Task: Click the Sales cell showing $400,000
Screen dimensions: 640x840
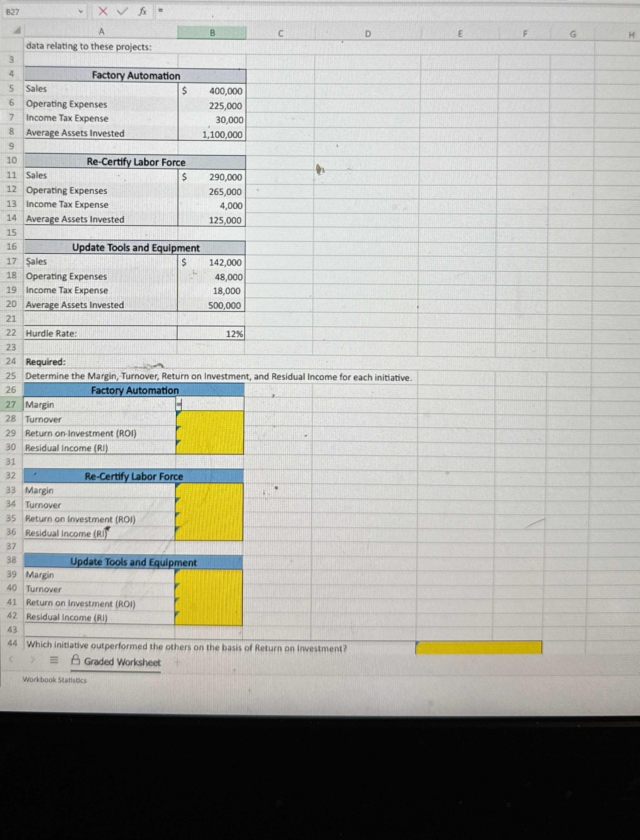Action: (x=212, y=91)
